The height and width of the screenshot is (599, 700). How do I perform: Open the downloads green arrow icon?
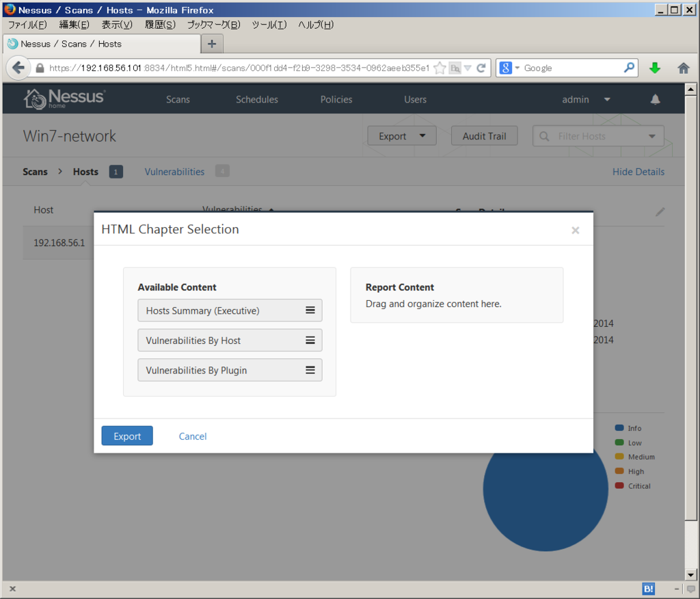[x=655, y=68]
